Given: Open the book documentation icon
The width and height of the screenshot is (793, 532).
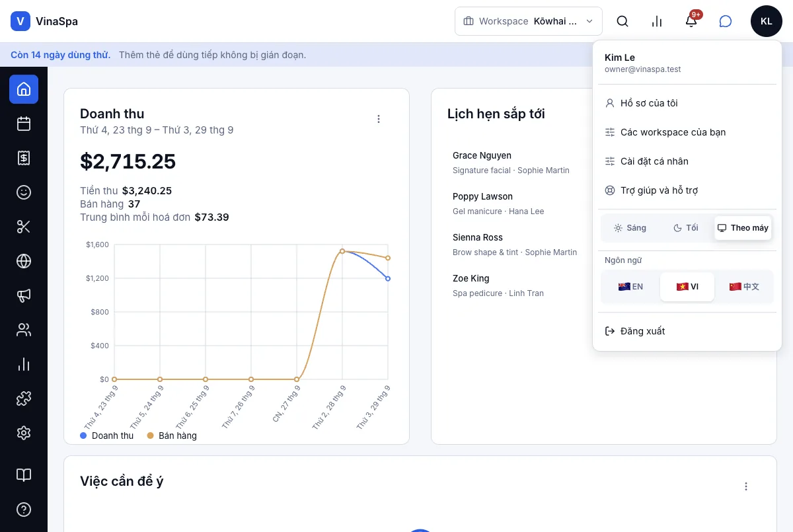Looking at the screenshot, I should [24, 475].
